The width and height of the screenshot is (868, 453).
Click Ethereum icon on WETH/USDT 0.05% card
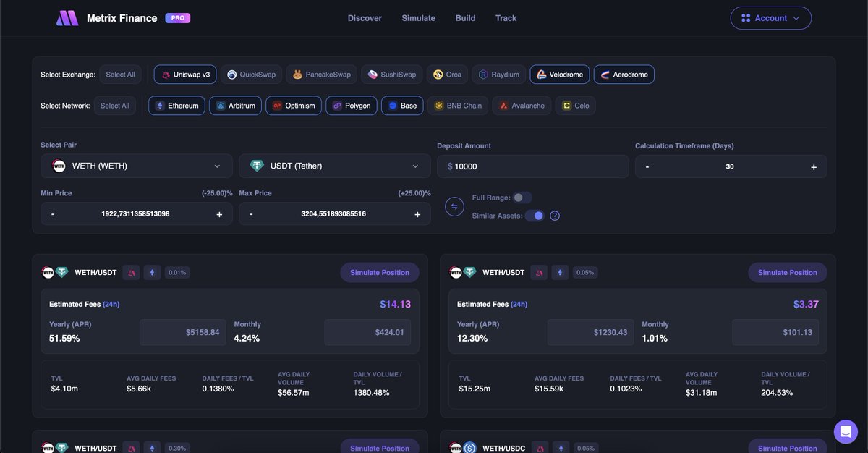pos(560,273)
